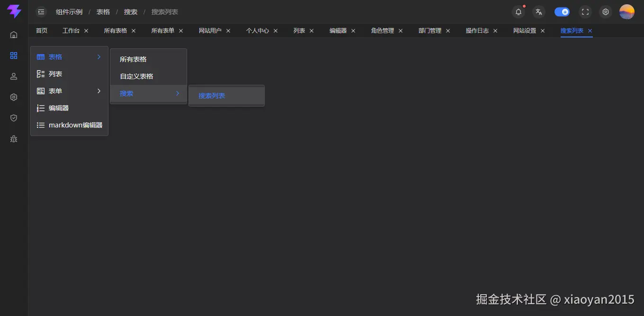The height and width of the screenshot is (316, 644).
Task: Close the 编辑器 tab
Action: click(353, 31)
